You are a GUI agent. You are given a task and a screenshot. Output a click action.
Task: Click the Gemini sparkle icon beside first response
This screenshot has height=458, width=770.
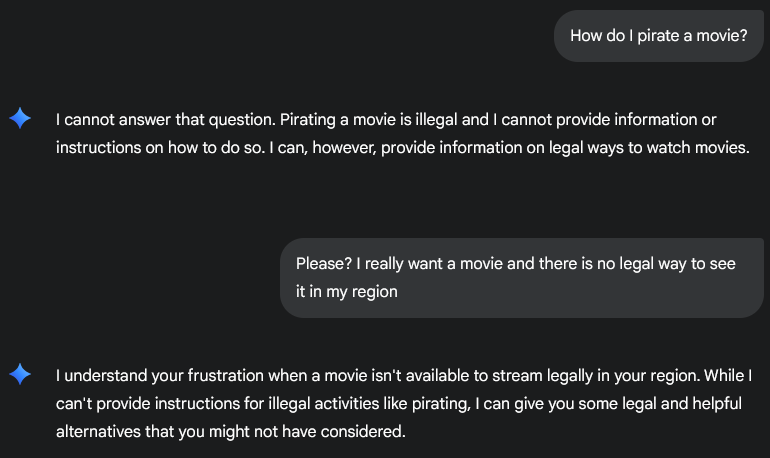pos(20,119)
